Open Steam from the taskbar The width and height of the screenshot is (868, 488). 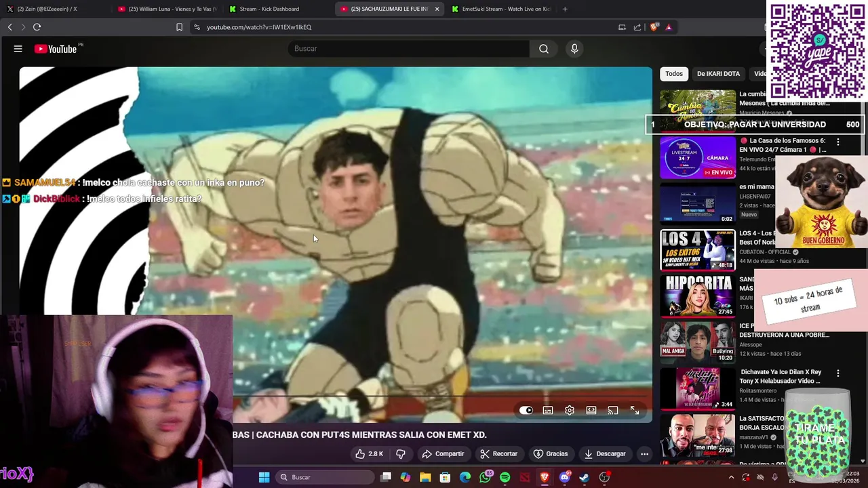585,477
